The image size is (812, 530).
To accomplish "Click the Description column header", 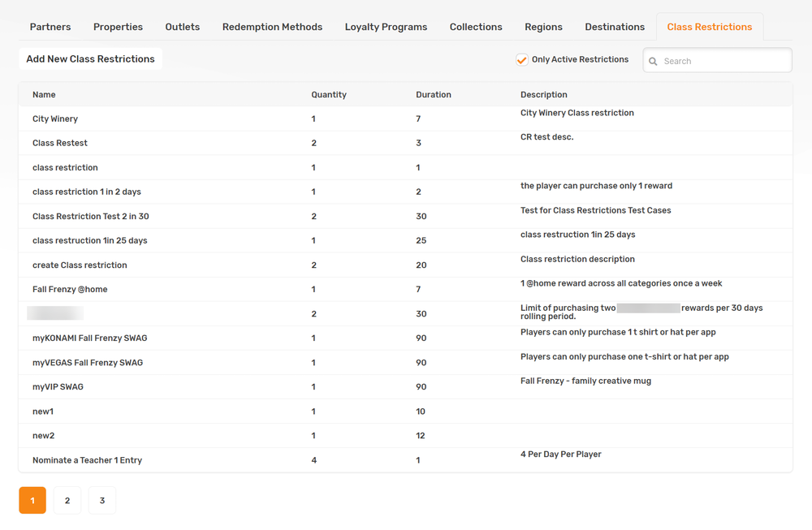I will pyautogui.click(x=544, y=95).
